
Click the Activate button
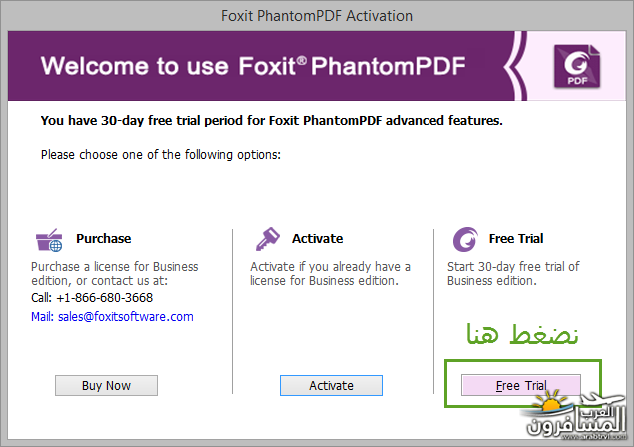click(x=331, y=386)
